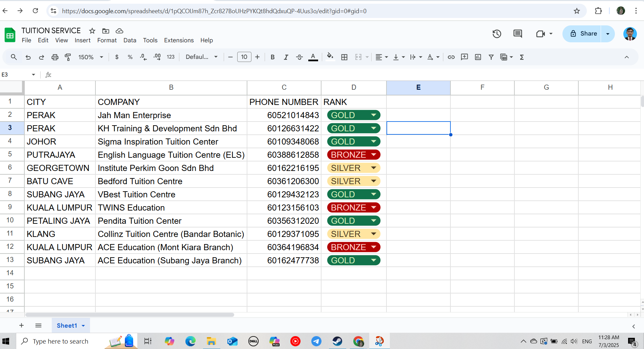Click the paint format roller icon
The width and height of the screenshot is (644, 349).
[x=68, y=57]
